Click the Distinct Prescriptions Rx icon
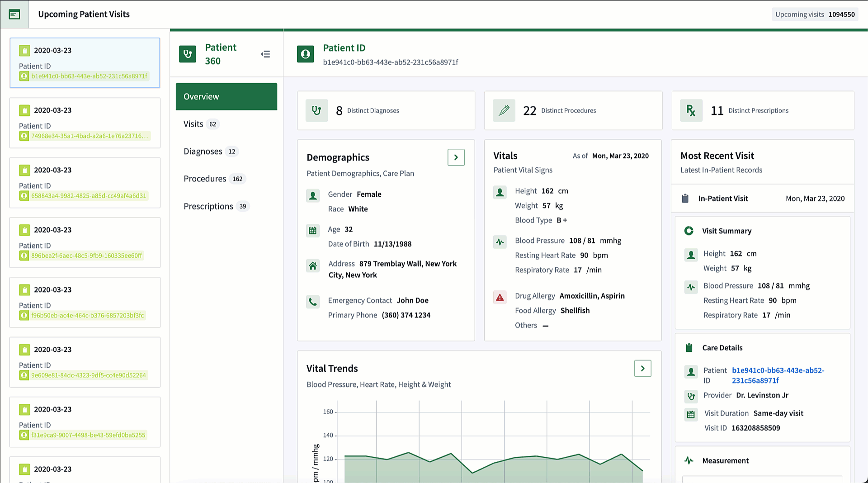This screenshot has height=483, width=868. [691, 110]
